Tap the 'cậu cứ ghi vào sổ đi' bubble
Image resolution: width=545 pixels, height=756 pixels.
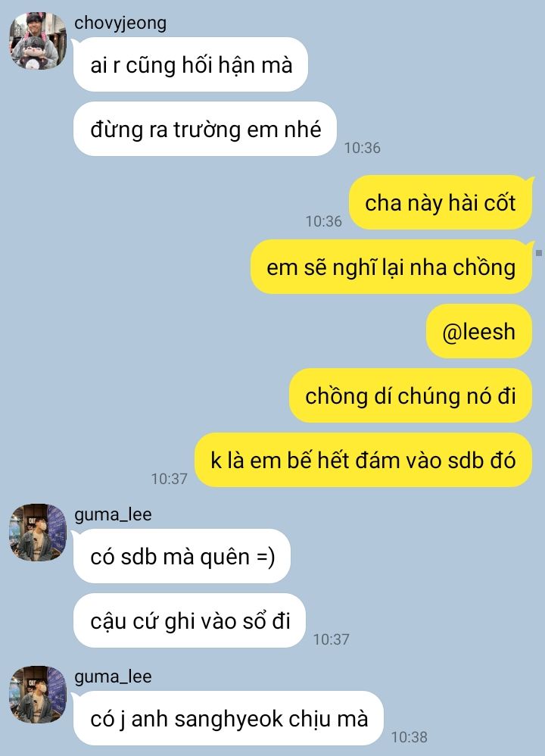[x=189, y=620]
